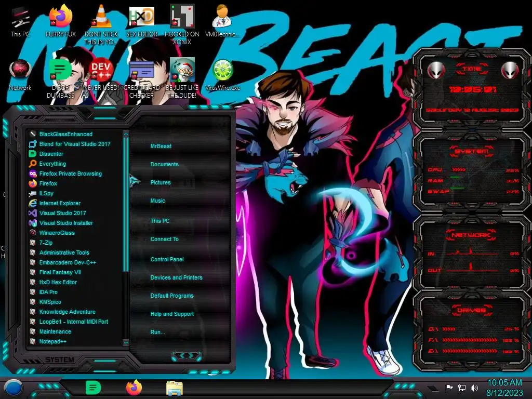Expand the Final Fantasy VII folder
The image size is (532, 399).
[60, 272]
